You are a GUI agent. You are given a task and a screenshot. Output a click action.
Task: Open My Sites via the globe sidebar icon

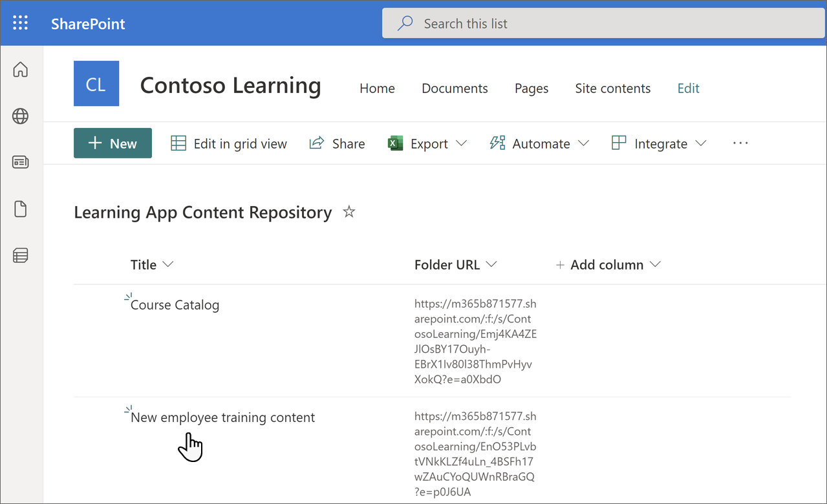[x=20, y=116]
